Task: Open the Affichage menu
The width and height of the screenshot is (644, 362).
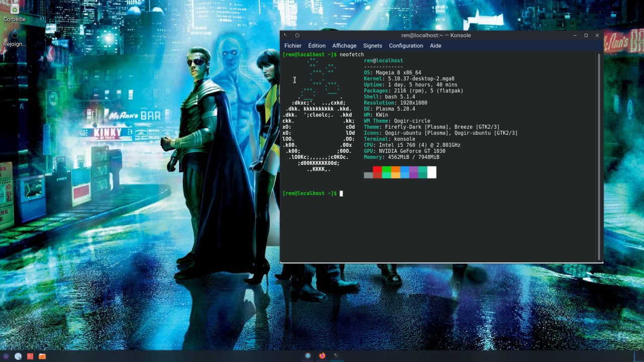Action: coord(344,46)
